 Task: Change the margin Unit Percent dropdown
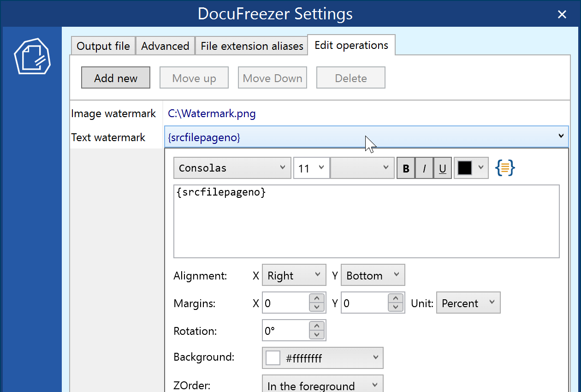[468, 303]
